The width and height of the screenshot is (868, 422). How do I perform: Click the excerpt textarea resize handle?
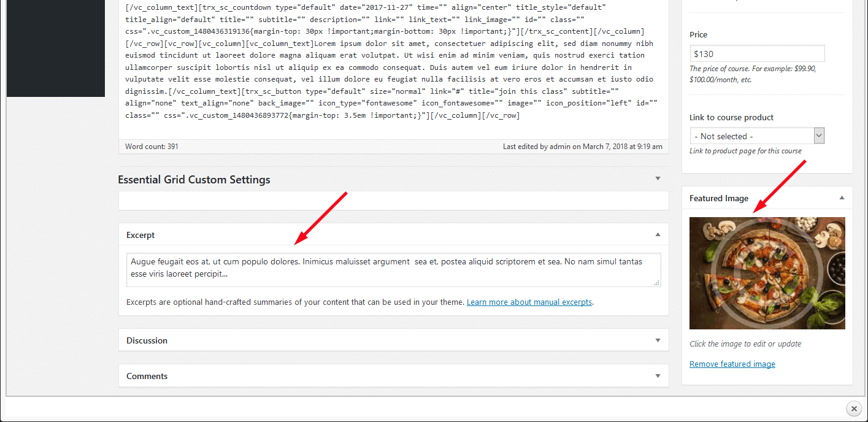(x=657, y=283)
